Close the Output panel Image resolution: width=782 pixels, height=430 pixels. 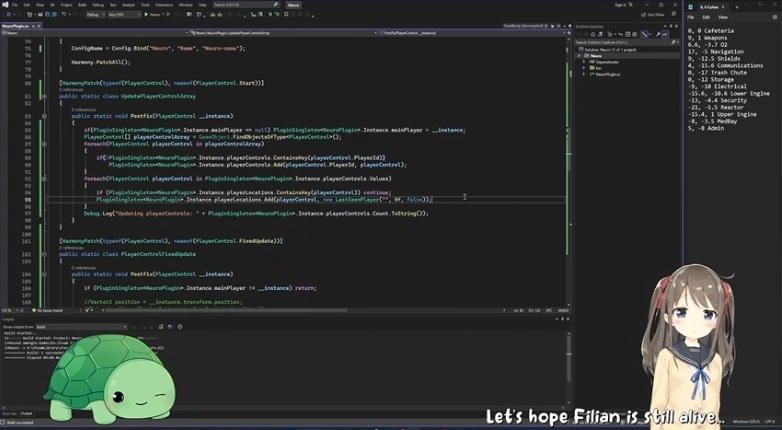click(569, 319)
